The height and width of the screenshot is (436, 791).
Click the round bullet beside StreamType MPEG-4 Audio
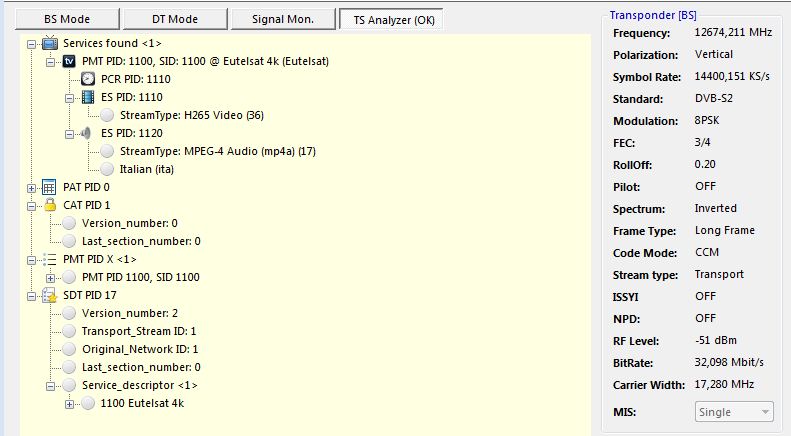point(107,151)
